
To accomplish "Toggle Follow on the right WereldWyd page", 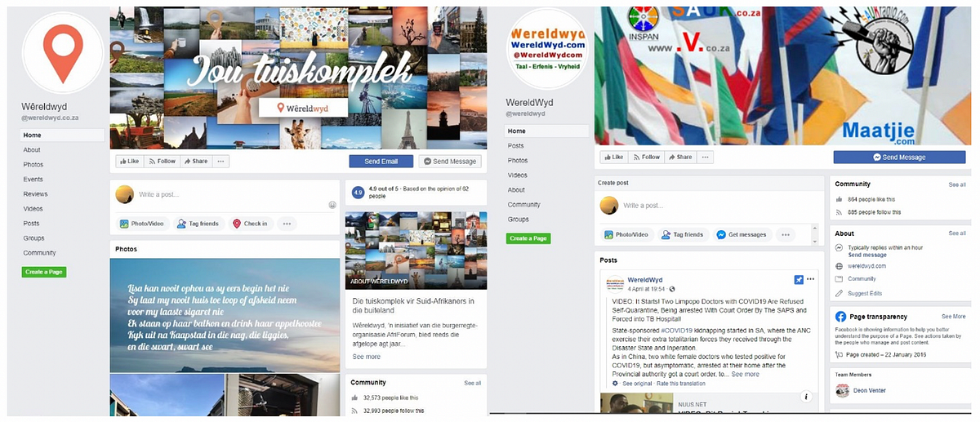I will 645,157.
